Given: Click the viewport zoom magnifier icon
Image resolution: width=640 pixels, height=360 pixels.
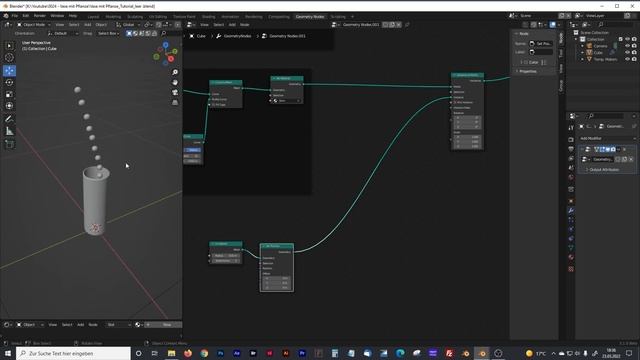Looking at the screenshot, I should pyautogui.click(x=175, y=72).
